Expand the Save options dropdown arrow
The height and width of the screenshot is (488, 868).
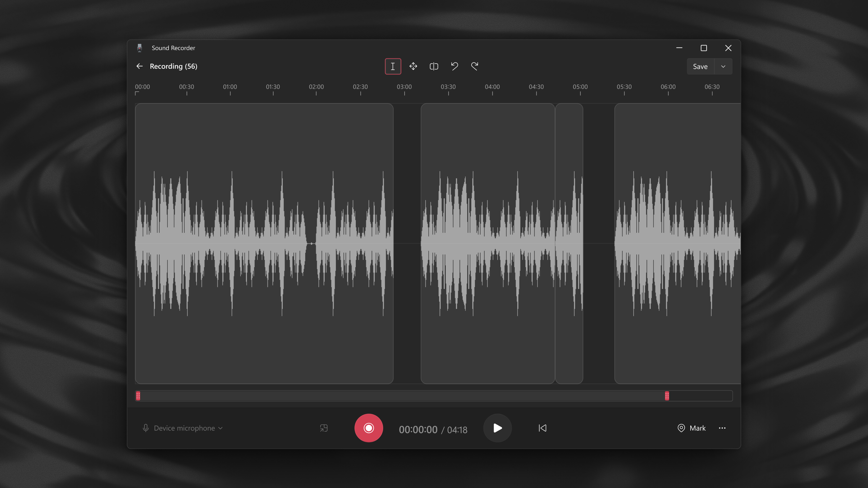723,67
